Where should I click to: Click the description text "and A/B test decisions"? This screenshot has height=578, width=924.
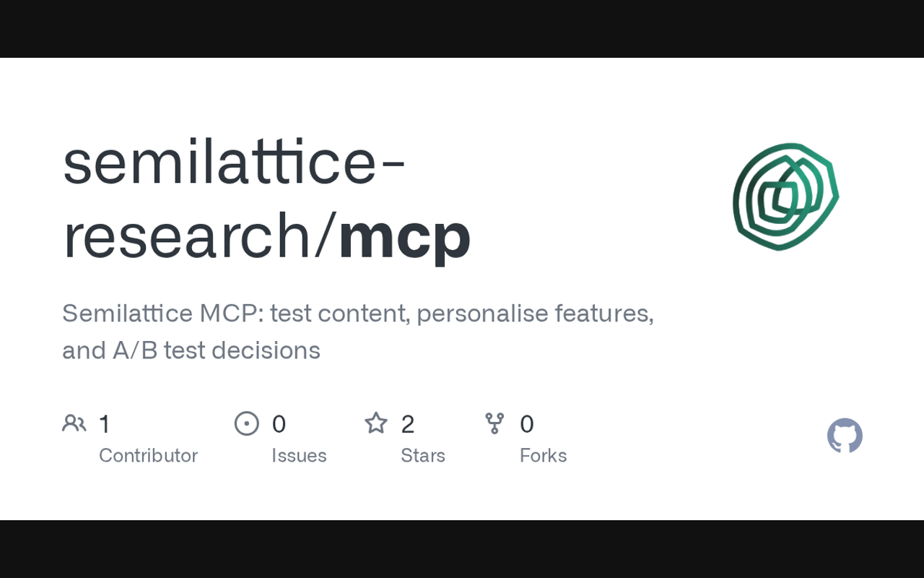pos(191,350)
